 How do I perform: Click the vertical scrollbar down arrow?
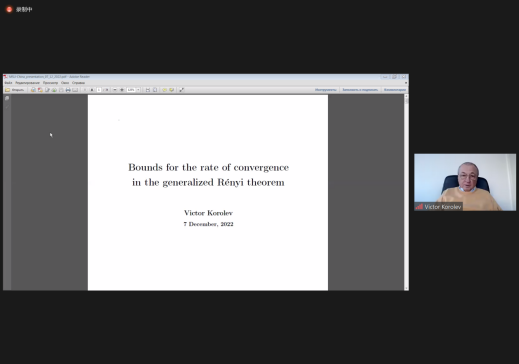click(406, 288)
